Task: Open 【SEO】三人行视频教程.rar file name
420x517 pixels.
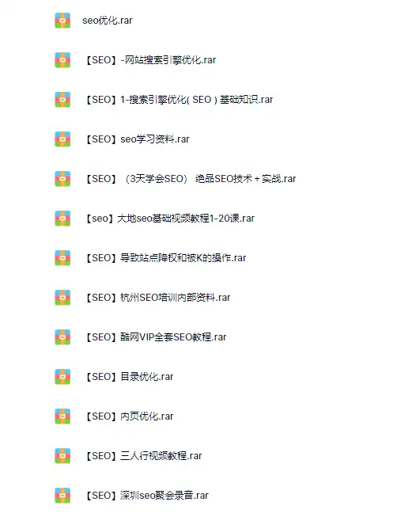Action: coord(143,456)
